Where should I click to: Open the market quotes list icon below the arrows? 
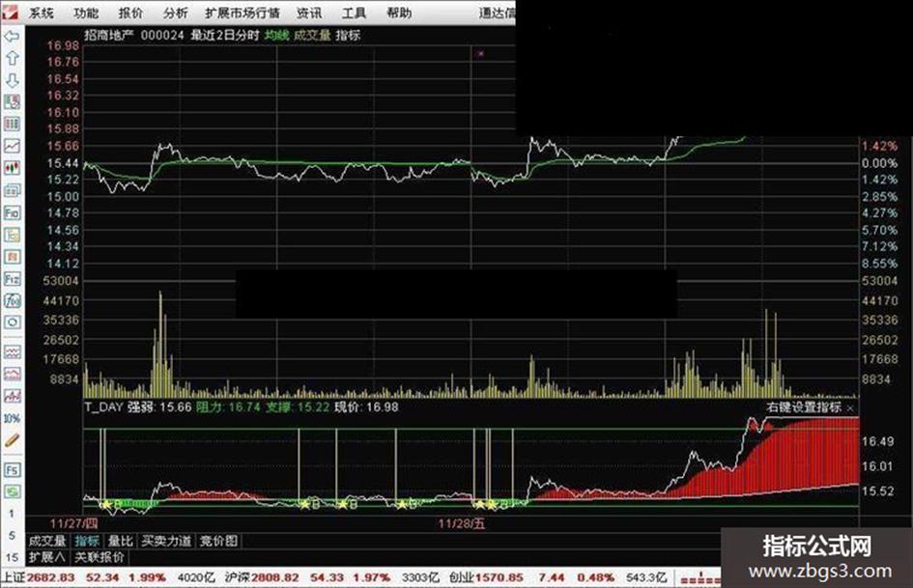pyautogui.click(x=12, y=102)
